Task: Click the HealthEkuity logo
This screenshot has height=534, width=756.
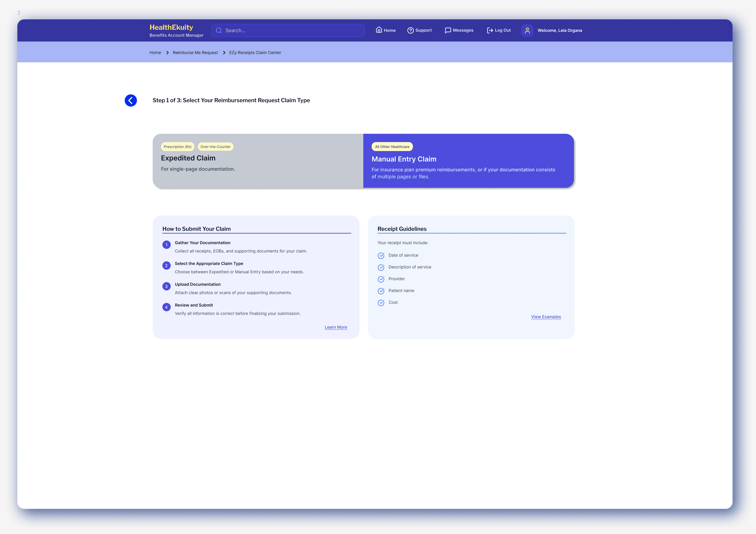Action: point(171,27)
